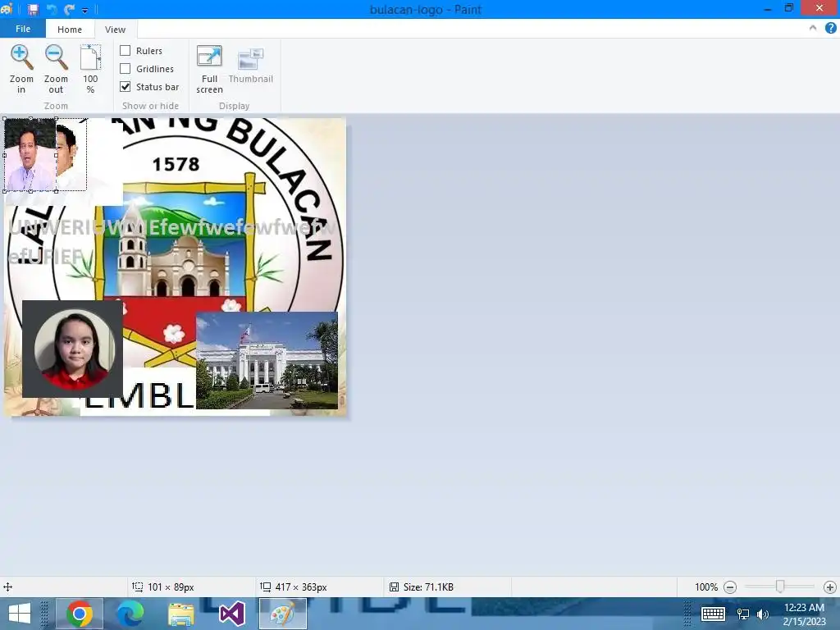Click the Save icon in quick access toolbar
840x630 pixels.
33,10
